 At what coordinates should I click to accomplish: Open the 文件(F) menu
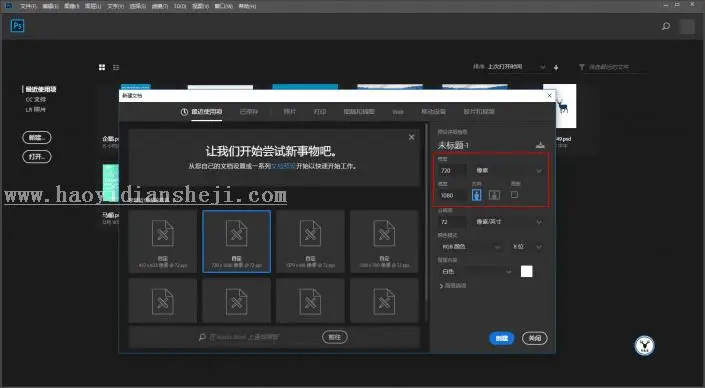pyautogui.click(x=28, y=6)
